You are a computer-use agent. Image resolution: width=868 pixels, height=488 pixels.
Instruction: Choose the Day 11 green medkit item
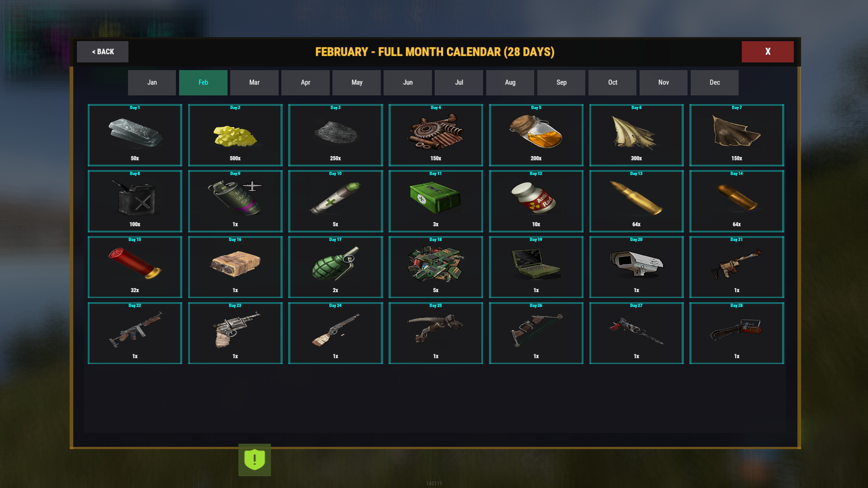pyautogui.click(x=436, y=201)
